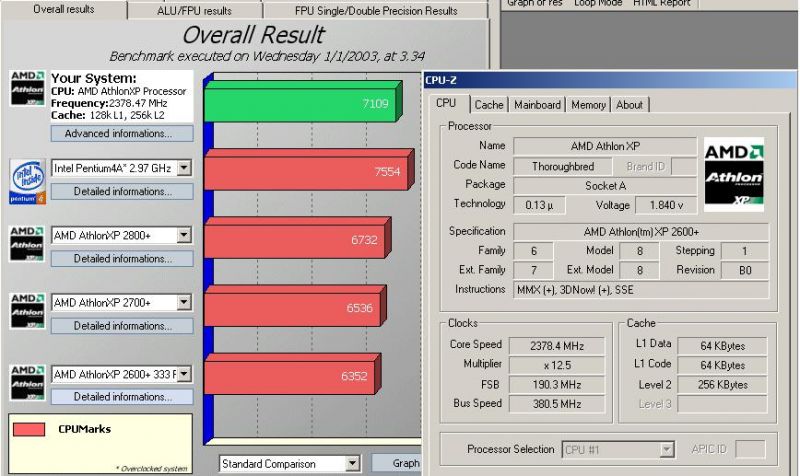Image resolution: width=800 pixels, height=476 pixels.
Task: Click the red CPUMarks legend swatch
Action: 29,429
